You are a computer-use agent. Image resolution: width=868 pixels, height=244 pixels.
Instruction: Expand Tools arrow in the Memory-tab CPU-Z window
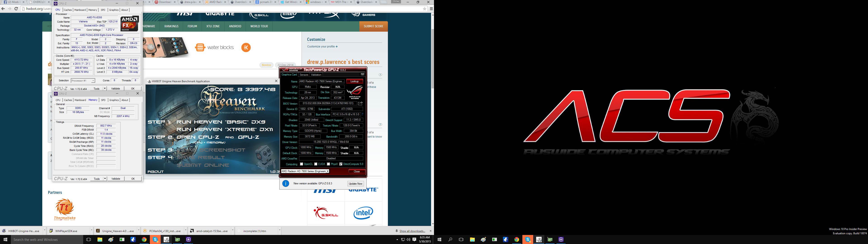105,179
